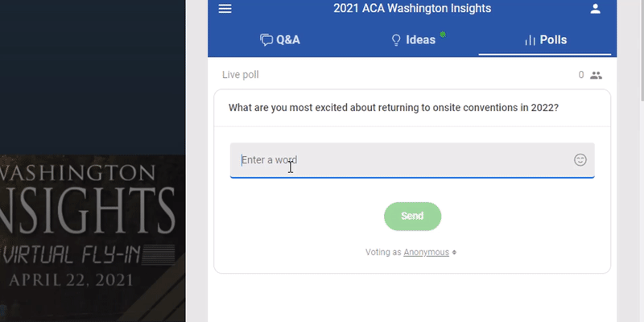
Task: Click the poll question about onsite conventions
Action: (394, 108)
